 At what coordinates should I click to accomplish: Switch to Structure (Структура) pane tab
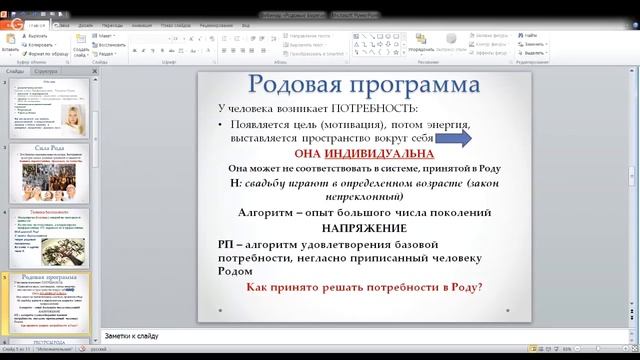click(x=46, y=71)
